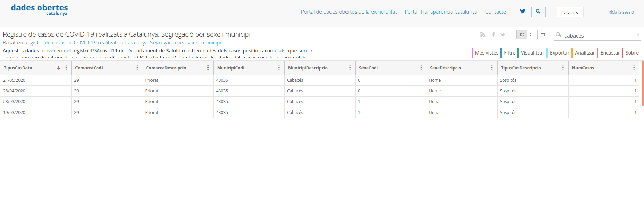The image size is (644, 223).
Task: Open the 'Portal Transparència Catalunya' link
Action: (441, 12)
